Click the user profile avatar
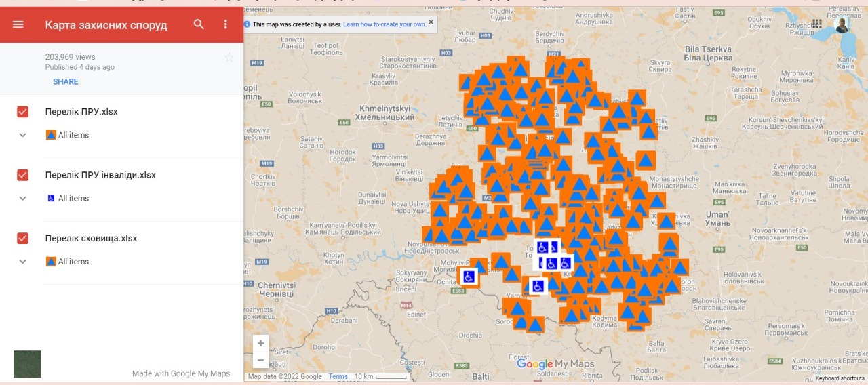This screenshot has height=385, width=868. coord(842,24)
